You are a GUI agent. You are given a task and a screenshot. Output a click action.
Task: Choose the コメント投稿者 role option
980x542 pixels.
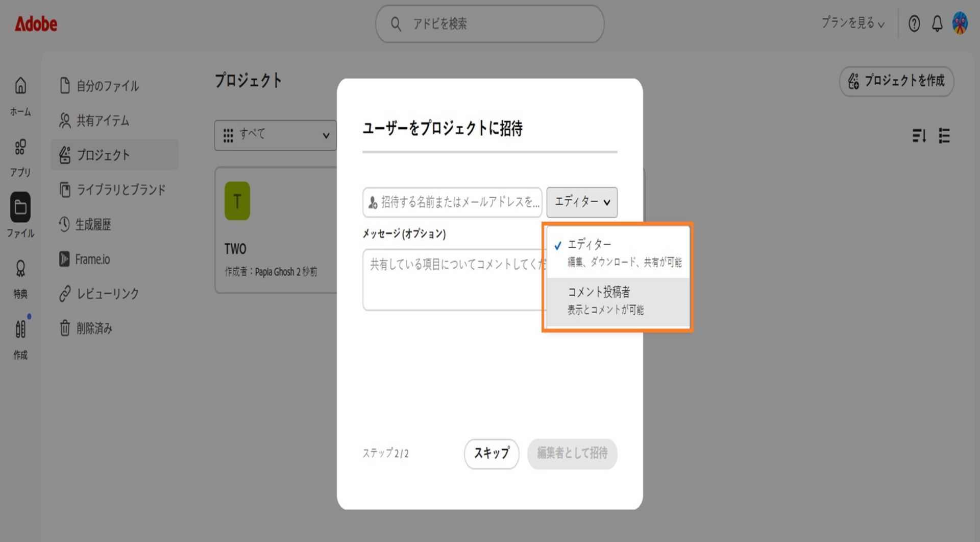[x=618, y=301]
